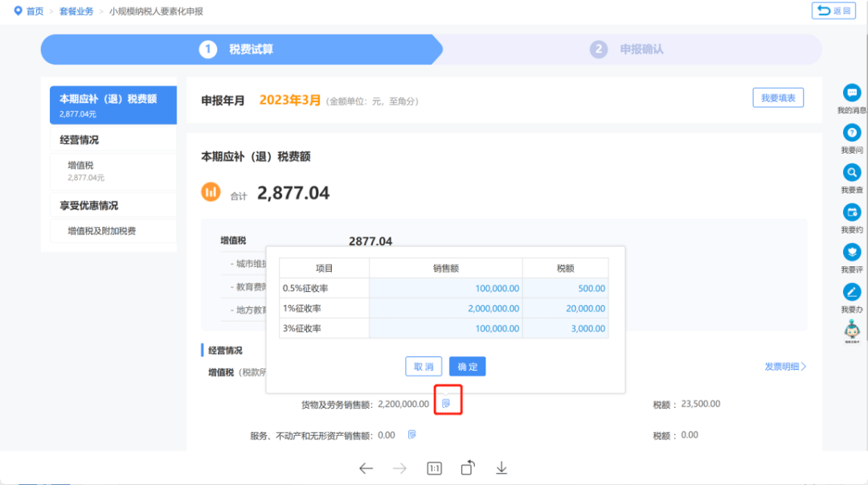Click 套餐业务 in the breadcrumb
Image resolution: width=868 pixels, height=485 pixels.
point(76,11)
